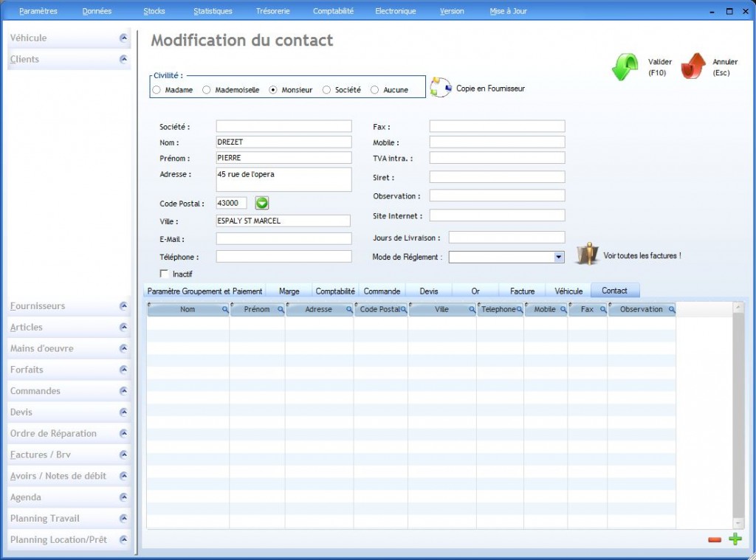Open the Stocks menu

(x=154, y=10)
